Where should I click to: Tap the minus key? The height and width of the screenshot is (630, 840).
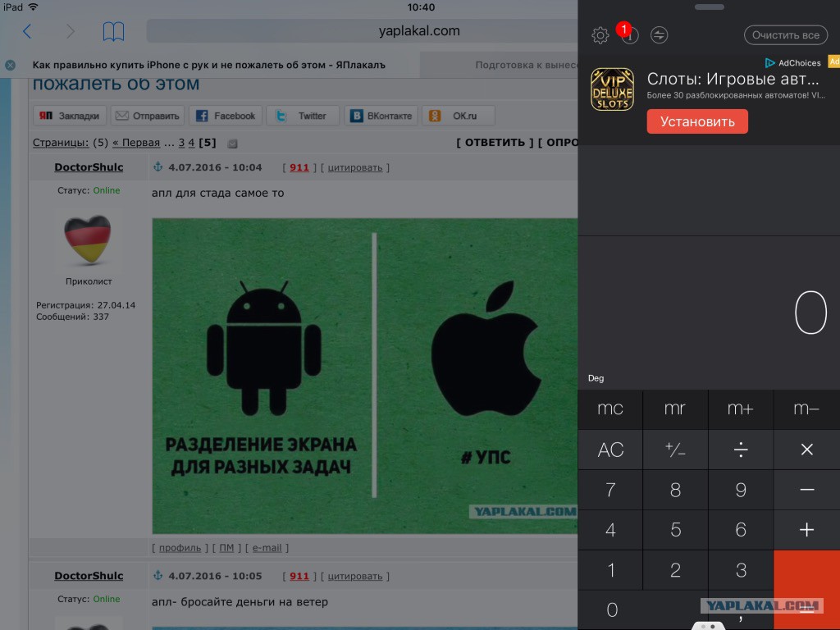click(807, 491)
